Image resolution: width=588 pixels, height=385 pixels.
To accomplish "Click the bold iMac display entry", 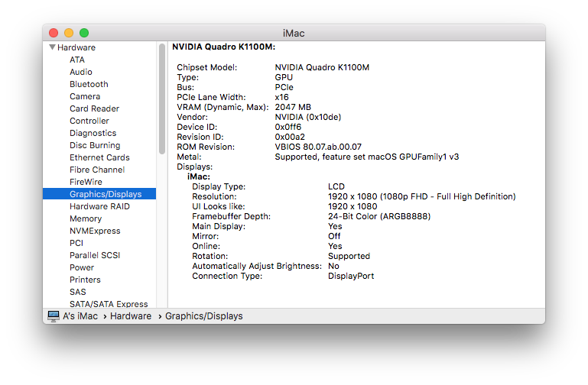I will (x=199, y=176).
